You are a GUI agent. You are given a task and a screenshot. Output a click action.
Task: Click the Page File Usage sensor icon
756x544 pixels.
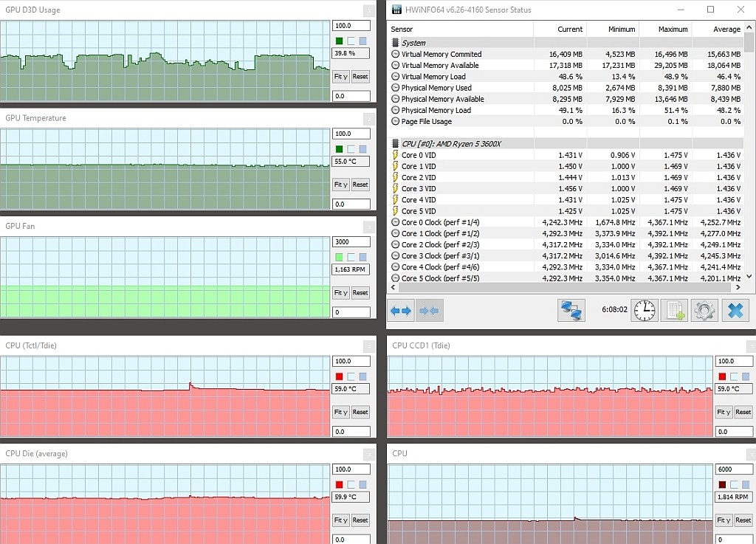(396, 122)
